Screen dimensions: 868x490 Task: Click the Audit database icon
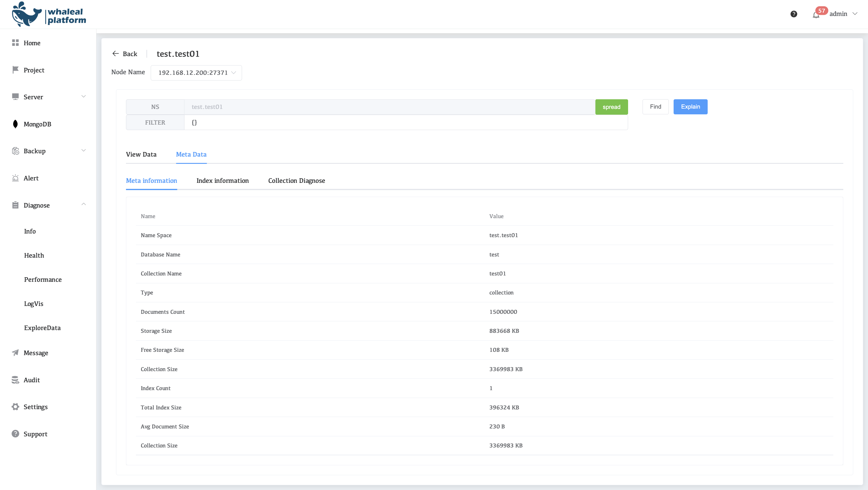pos(15,380)
